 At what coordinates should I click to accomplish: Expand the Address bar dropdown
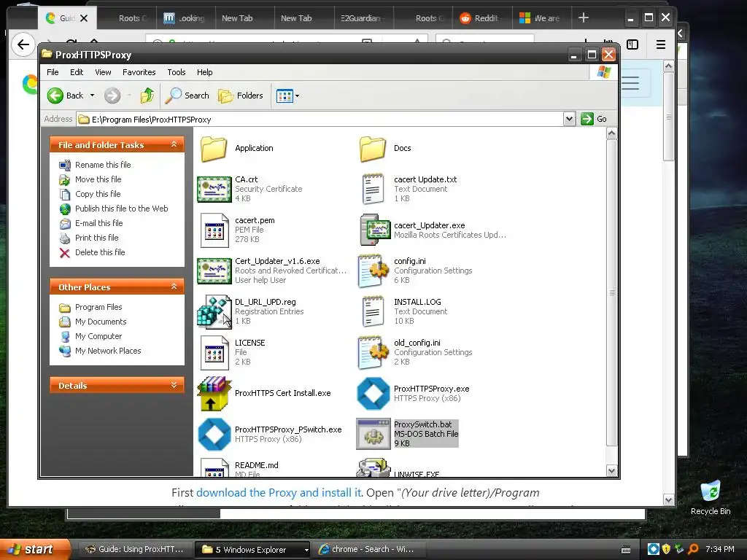pyautogui.click(x=569, y=119)
